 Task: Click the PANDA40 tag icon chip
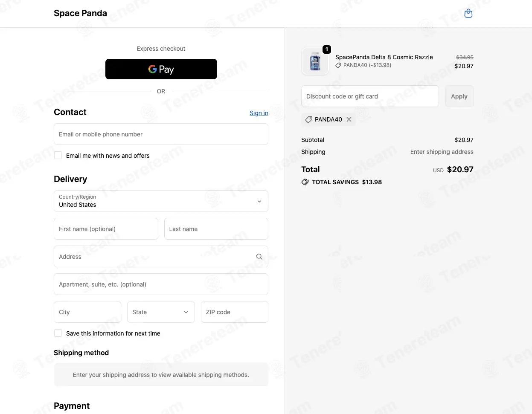point(309,119)
